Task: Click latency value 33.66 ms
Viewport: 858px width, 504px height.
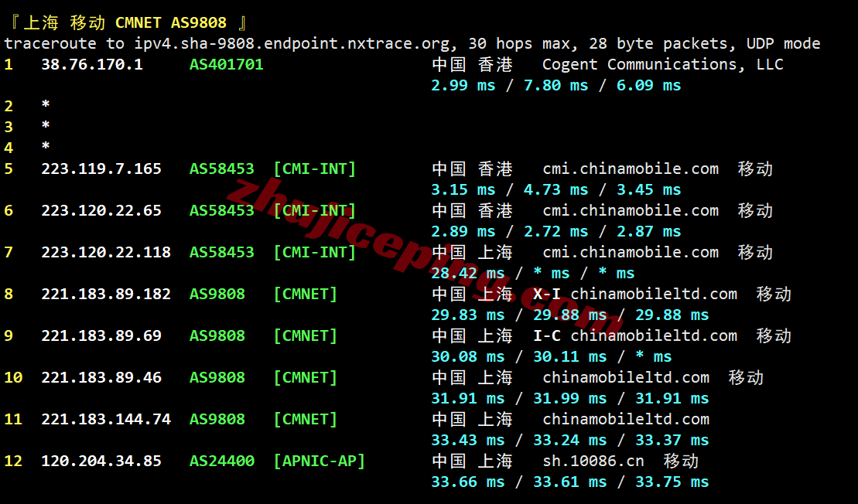Action: pyautogui.click(x=468, y=482)
